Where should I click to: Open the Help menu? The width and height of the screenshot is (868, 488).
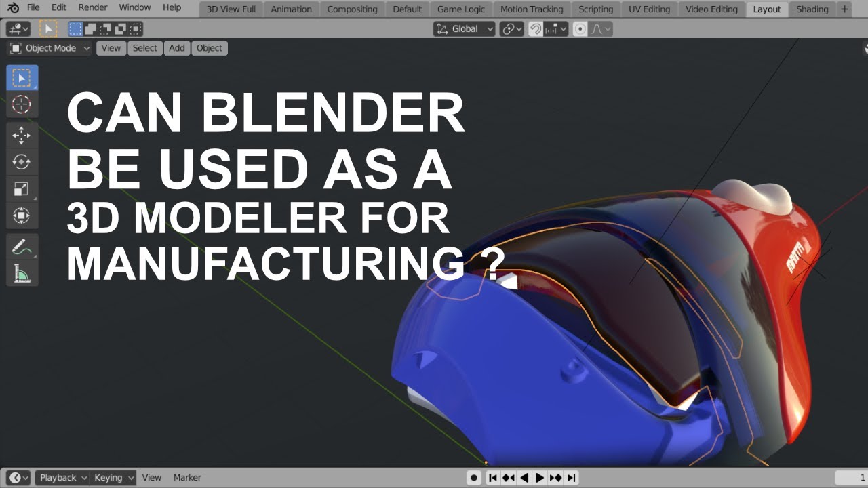pos(172,8)
